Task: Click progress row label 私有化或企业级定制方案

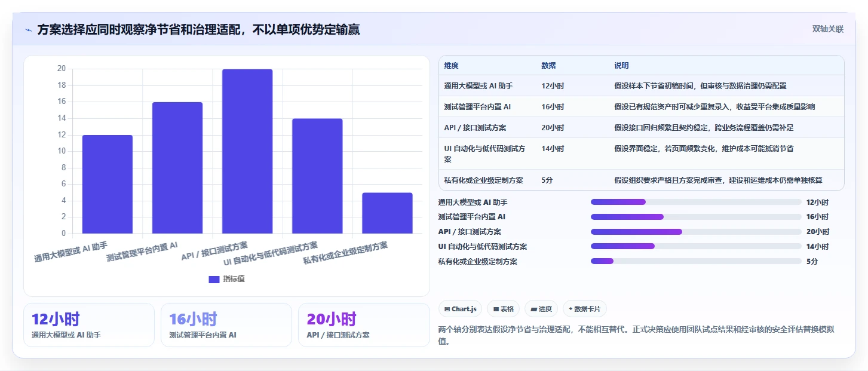Action: coord(477,261)
